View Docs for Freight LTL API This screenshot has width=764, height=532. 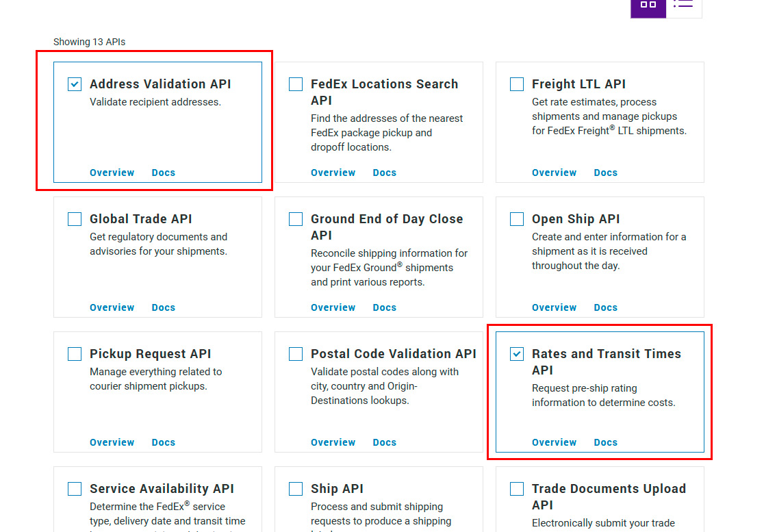point(605,173)
